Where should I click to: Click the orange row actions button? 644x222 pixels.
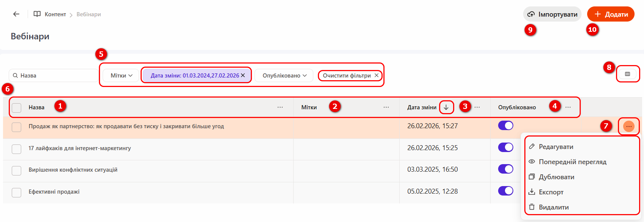pos(628,126)
